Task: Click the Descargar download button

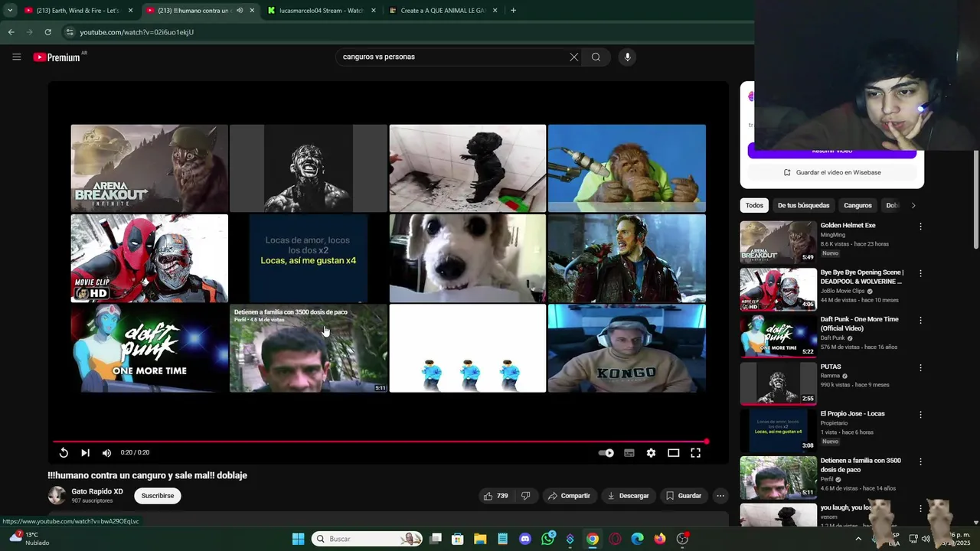Action: (628, 496)
